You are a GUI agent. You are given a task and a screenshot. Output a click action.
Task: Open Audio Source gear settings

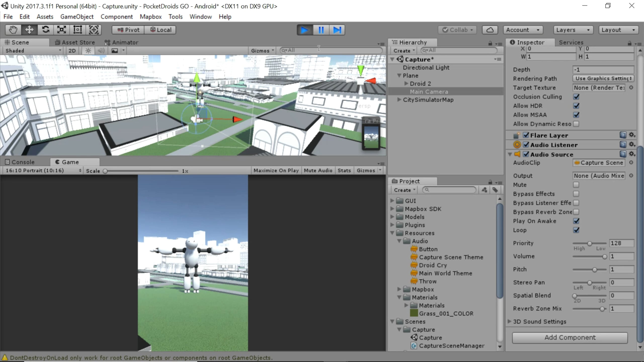click(x=632, y=154)
